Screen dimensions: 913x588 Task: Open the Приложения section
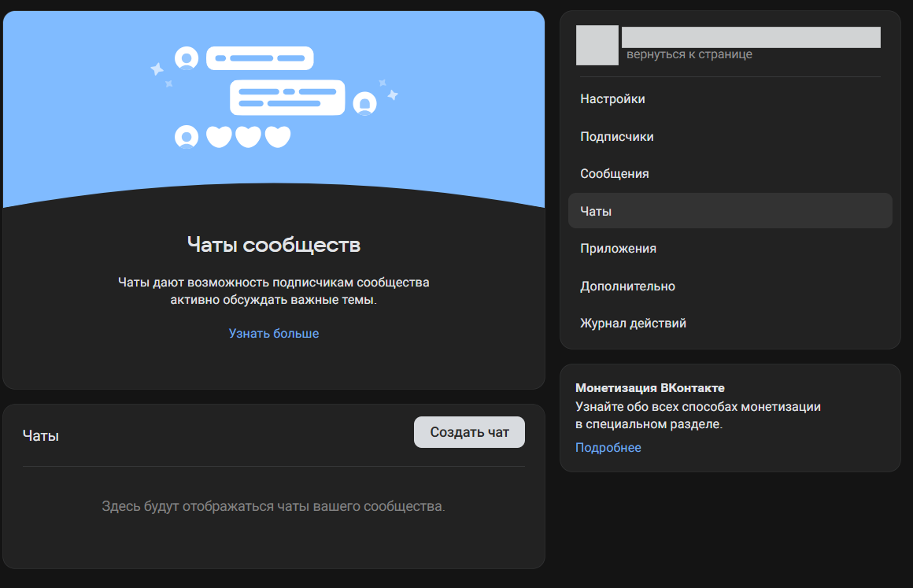[616, 248]
